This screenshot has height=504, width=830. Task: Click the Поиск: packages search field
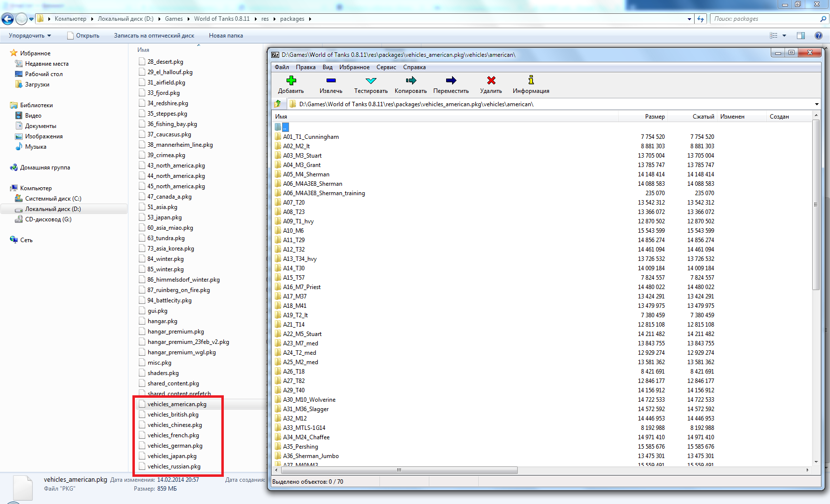pyautogui.click(x=765, y=19)
